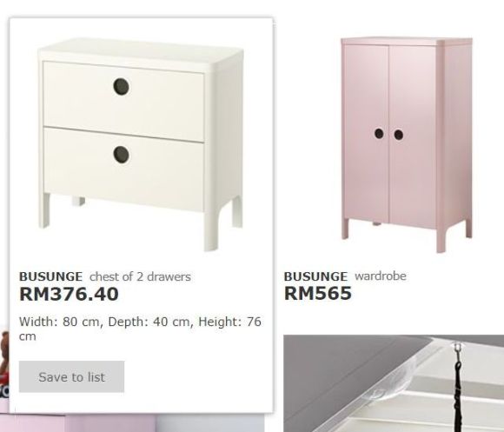Click the Width, Depth, Height dimensions text
The height and width of the screenshot is (432, 504).
(140, 329)
